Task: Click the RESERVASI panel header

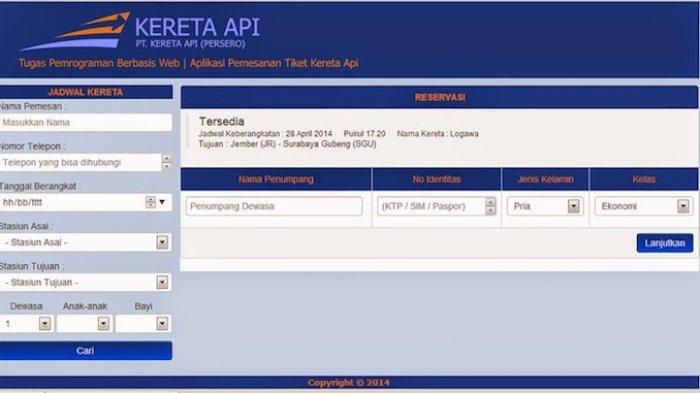Action: pyautogui.click(x=439, y=97)
